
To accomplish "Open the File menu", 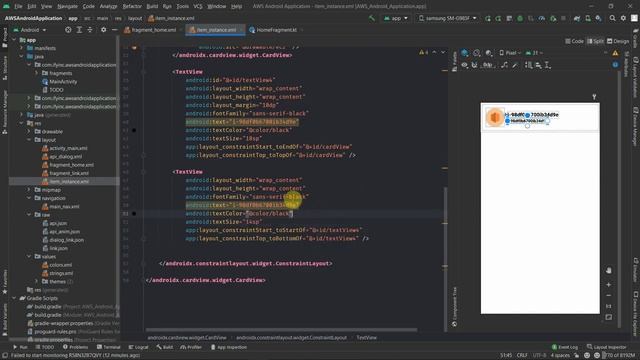I will tap(18, 6).
